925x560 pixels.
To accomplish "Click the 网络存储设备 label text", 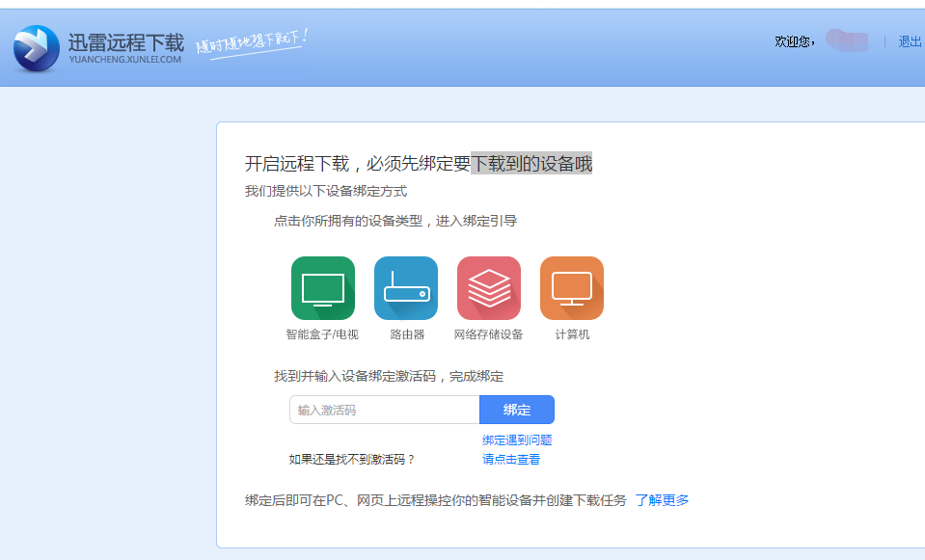I will click(x=488, y=333).
